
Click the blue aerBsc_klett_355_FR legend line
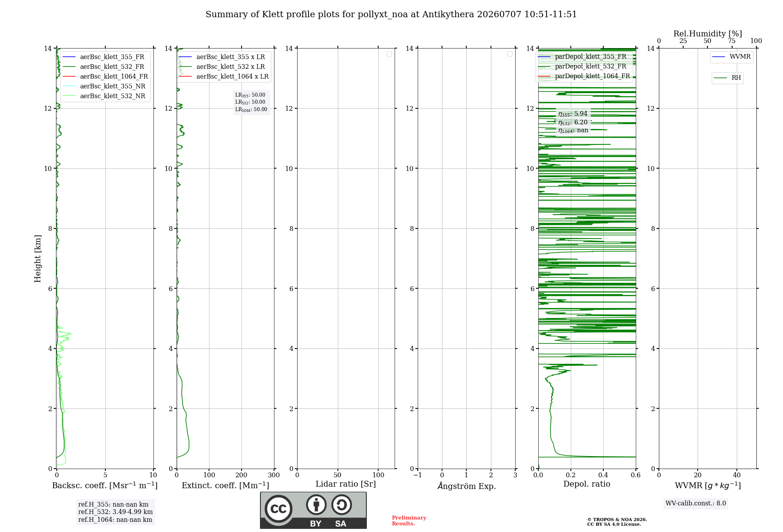tap(69, 57)
